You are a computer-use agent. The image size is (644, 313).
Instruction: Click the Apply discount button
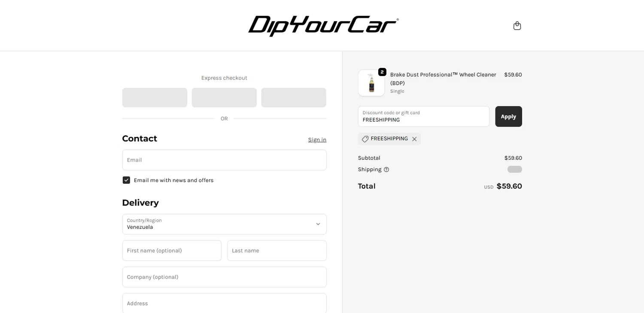pos(508,116)
